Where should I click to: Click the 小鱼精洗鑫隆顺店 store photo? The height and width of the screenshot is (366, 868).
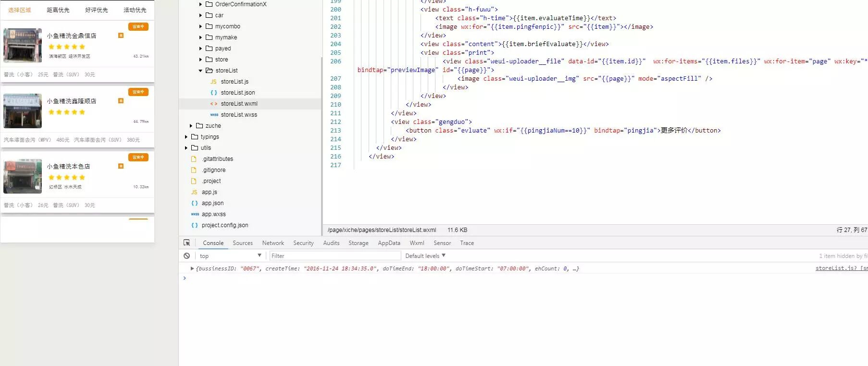click(23, 111)
